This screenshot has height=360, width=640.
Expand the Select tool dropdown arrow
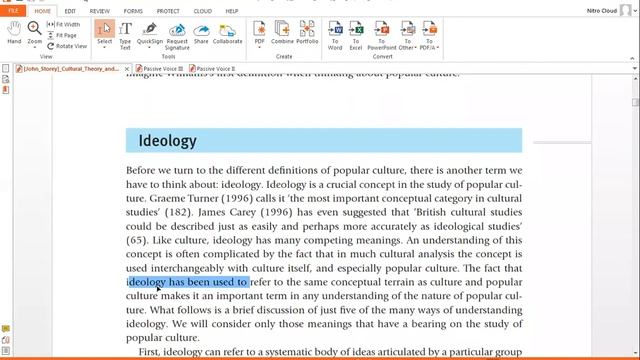click(x=104, y=48)
